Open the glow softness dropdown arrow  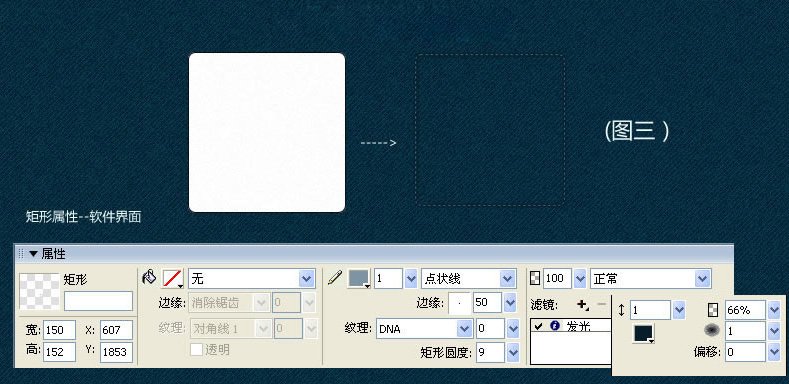774,332
